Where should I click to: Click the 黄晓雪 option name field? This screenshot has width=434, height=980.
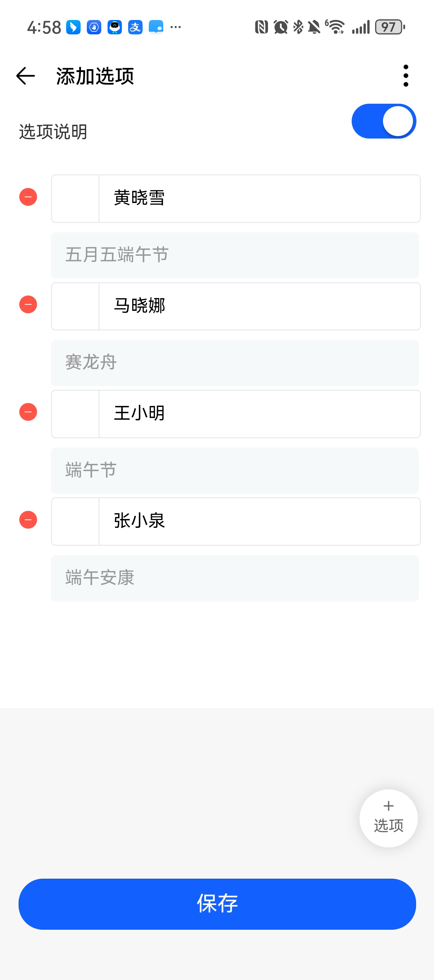[x=259, y=198]
